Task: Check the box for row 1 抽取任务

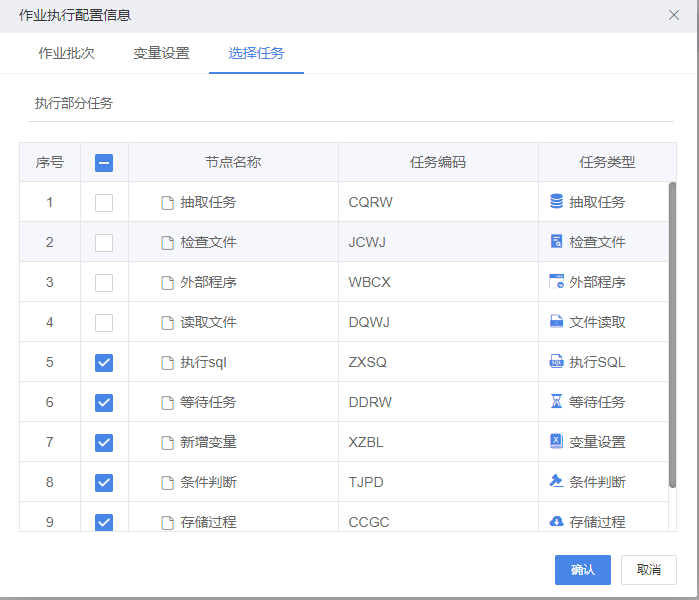Action: (104, 203)
